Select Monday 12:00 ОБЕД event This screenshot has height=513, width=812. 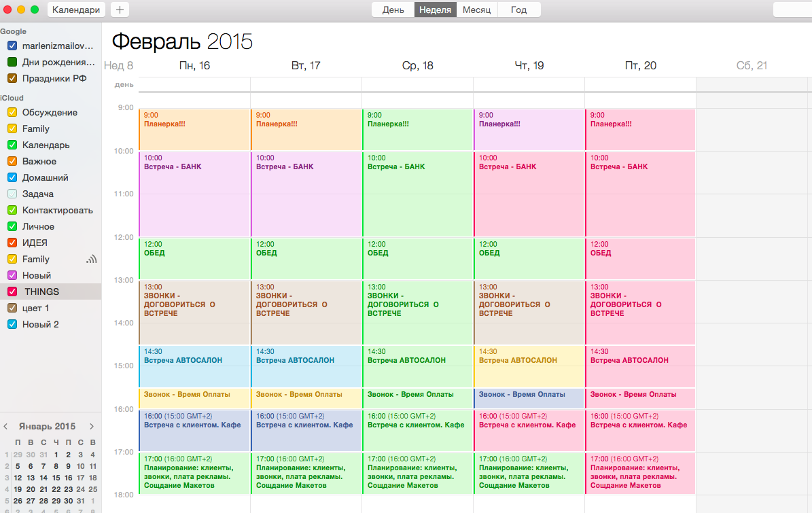194,259
